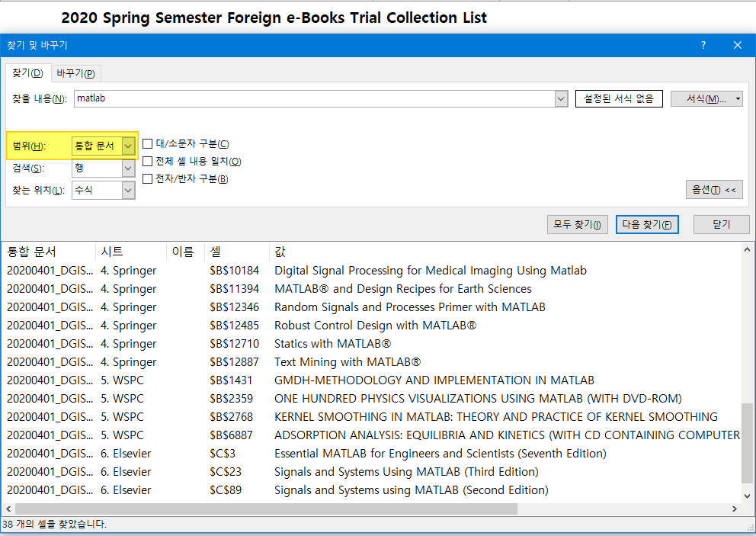The height and width of the screenshot is (536, 756).
Task: Open the 범위(H) dropdown showing 통합 문서
Action: 103,146
